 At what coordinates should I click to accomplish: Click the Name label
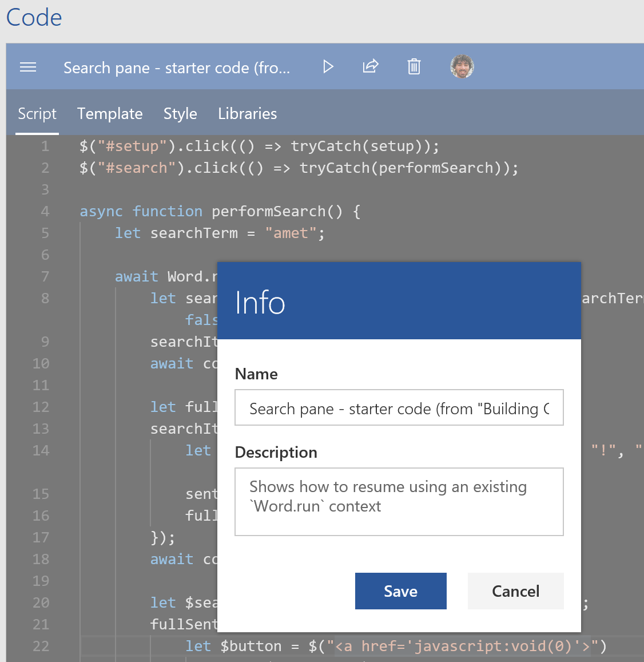(256, 374)
